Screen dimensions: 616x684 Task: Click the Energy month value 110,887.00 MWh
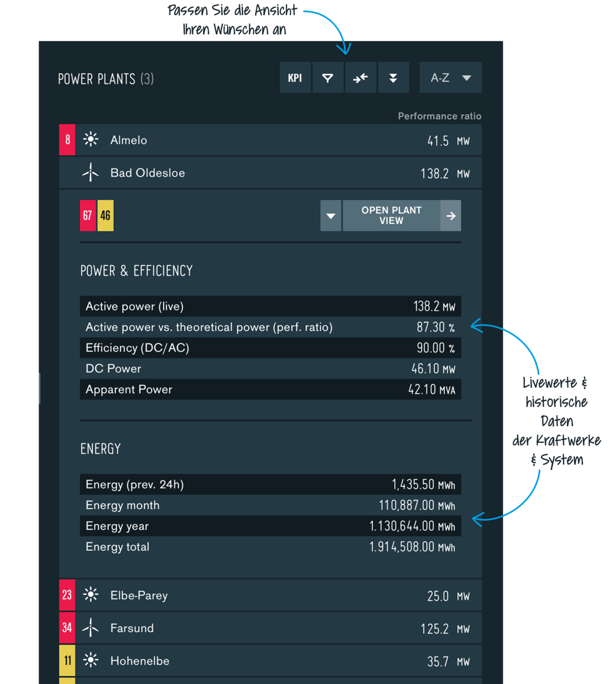(417, 505)
